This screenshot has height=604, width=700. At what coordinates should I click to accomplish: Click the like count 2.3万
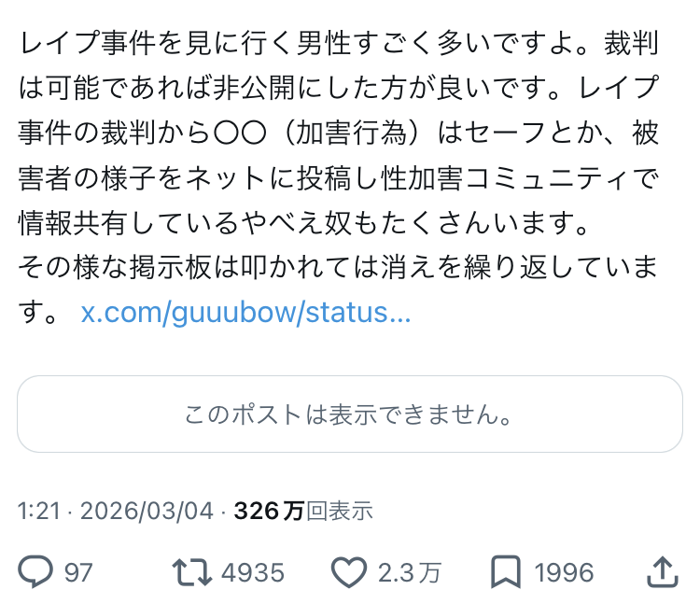(x=410, y=572)
